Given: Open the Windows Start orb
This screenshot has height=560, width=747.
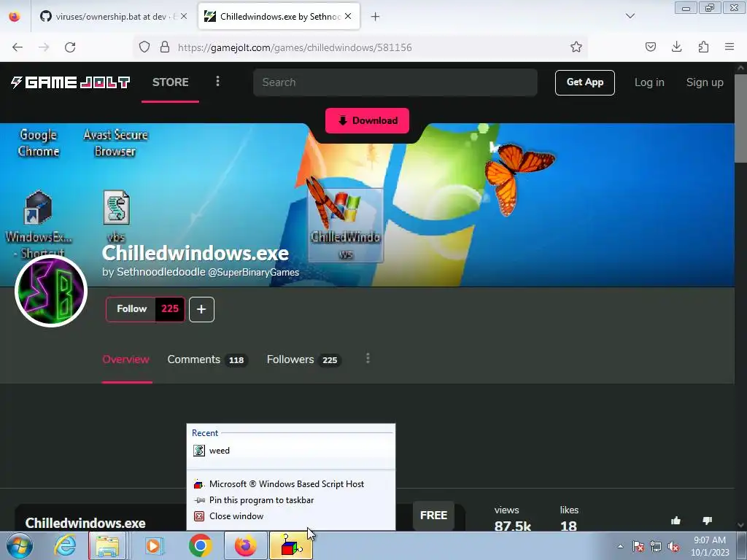Looking at the screenshot, I should click(x=20, y=545).
